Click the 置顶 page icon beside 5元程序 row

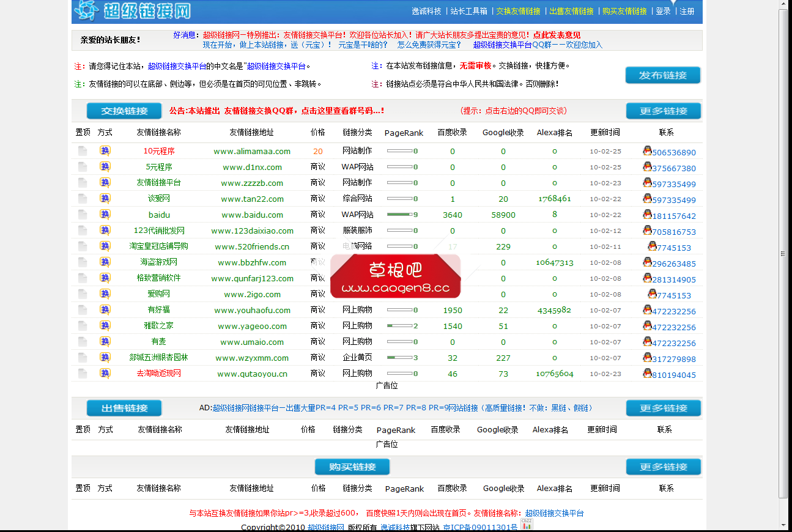tap(82, 167)
